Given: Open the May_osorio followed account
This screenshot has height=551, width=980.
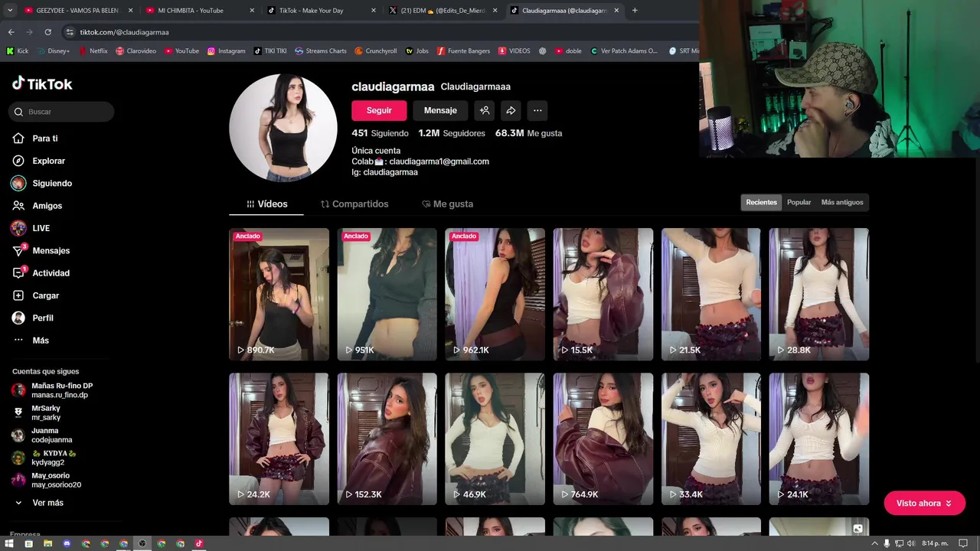Looking at the screenshot, I should [x=47, y=480].
